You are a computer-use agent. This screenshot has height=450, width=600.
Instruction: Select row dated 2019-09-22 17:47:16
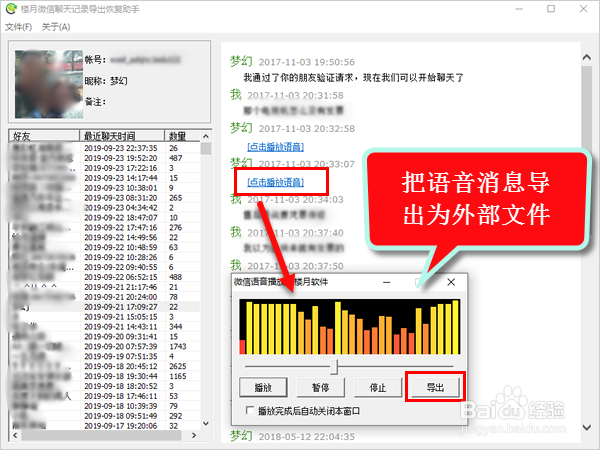pos(104,228)
